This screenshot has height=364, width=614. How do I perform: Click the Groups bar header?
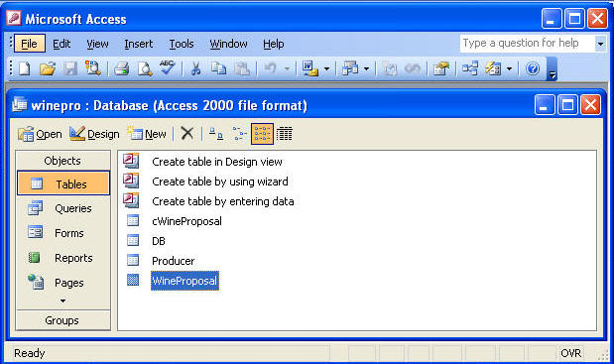click(x=62, y=320)
